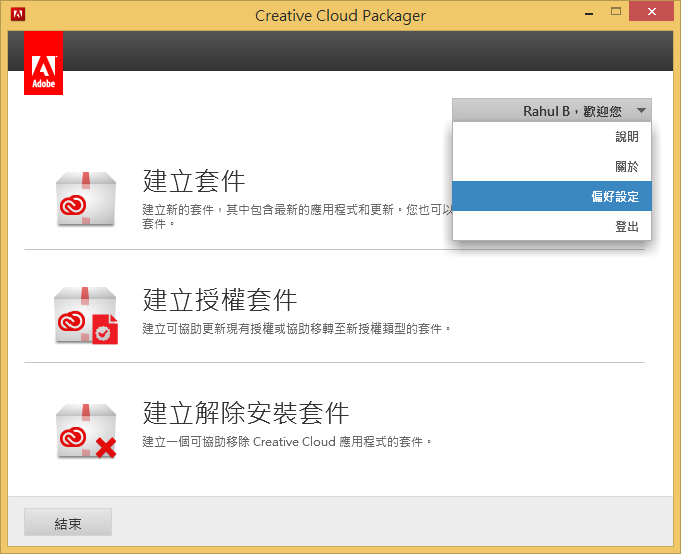This screenshot has width=681, height=554.
Task: Collapse the Rahul B welcome dropdown arrow
Action: 641,111
